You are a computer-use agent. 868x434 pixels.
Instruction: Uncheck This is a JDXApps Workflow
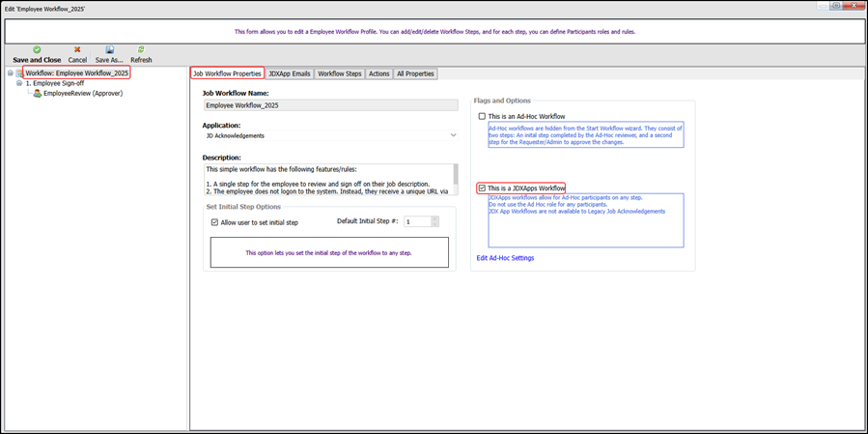(483, 188)
